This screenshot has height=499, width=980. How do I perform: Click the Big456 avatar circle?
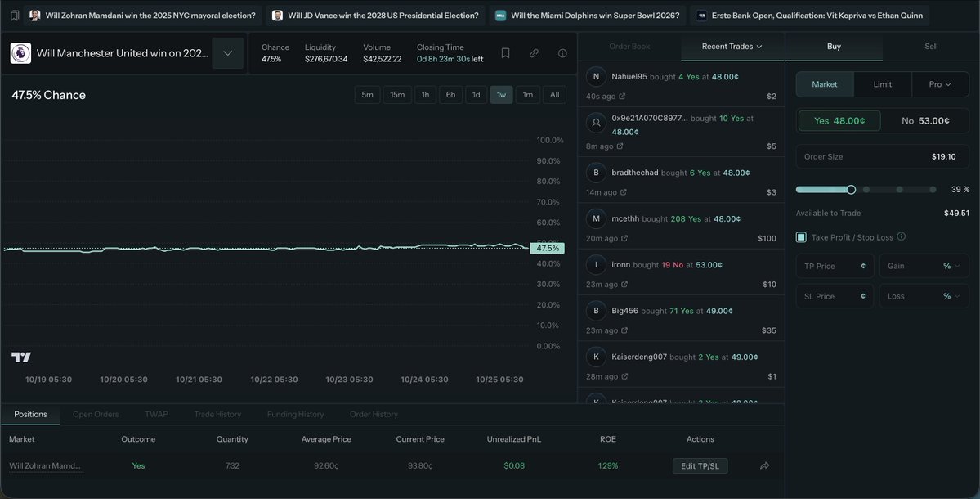tap(596, 311)
